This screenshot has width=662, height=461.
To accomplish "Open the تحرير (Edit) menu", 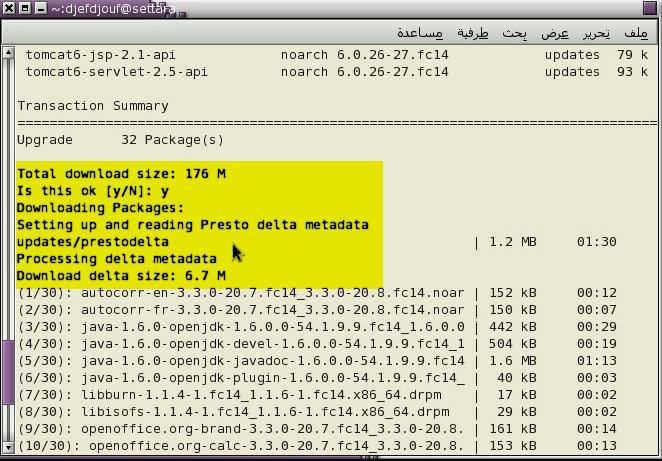I will 596,33.
